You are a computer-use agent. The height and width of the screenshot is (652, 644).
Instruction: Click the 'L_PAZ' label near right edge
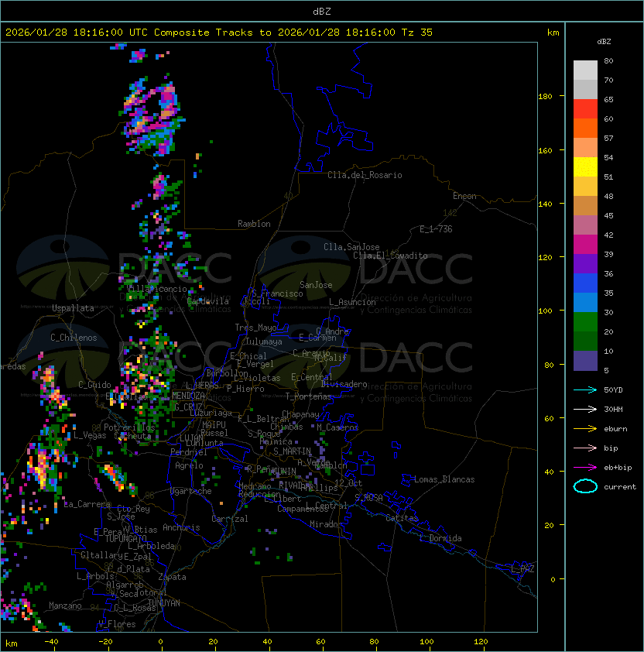522,569
